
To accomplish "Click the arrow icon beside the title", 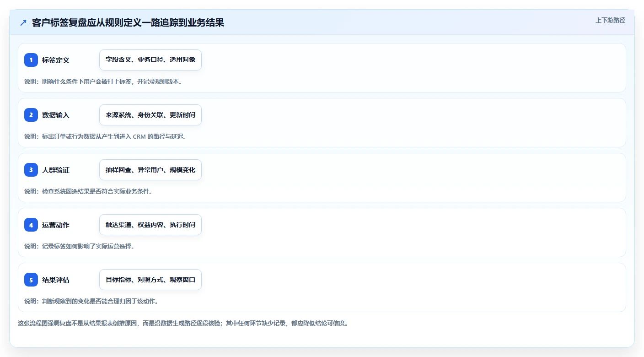I will (23, 23).
